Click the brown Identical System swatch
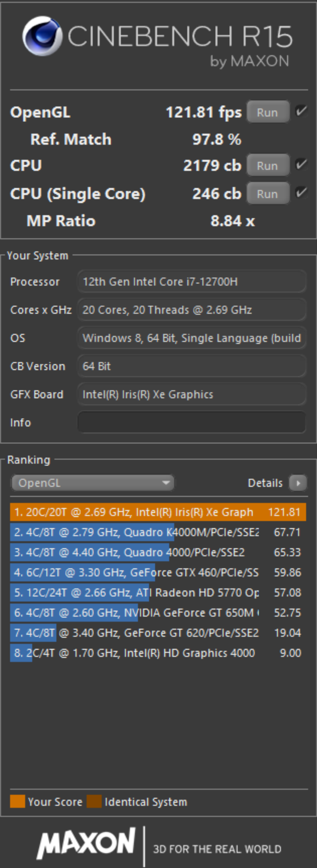Image resolution: width=317 pixels, height=868 pixels. [94, 801]
